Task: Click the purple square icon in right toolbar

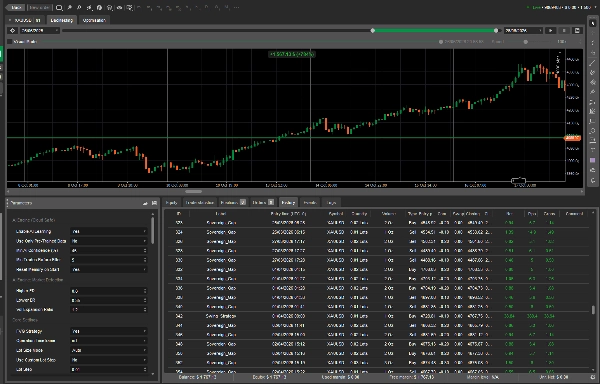Action: [x=593, y=160]
